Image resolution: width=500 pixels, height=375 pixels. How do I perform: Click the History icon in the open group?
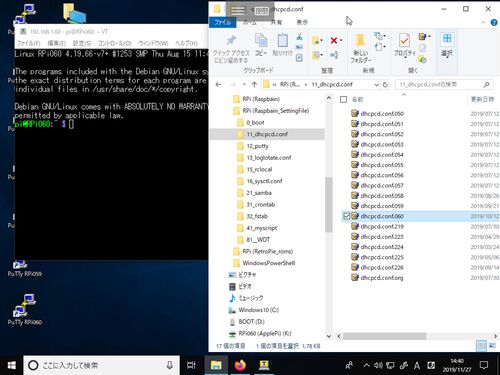pos(423,59)
